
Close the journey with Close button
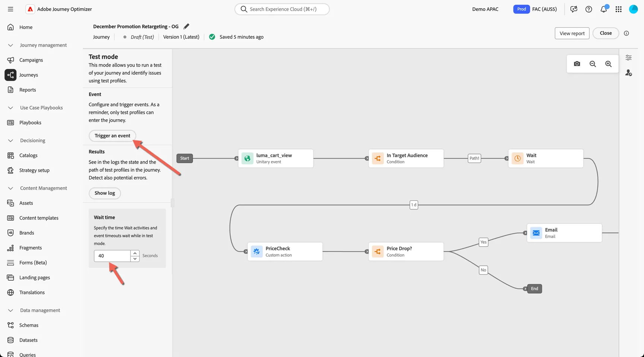(x=606, y=33)
